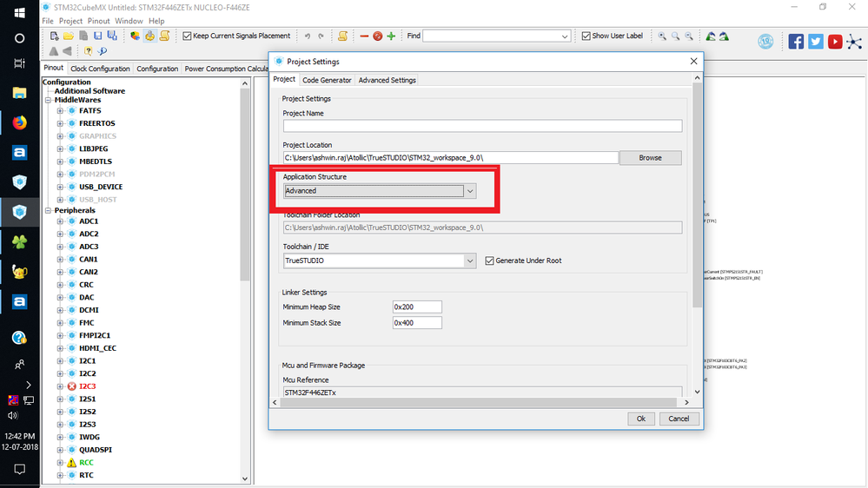Expand the FREERTOS tree node
Viewport: 868px width, 488px height.
coord(60,123)
